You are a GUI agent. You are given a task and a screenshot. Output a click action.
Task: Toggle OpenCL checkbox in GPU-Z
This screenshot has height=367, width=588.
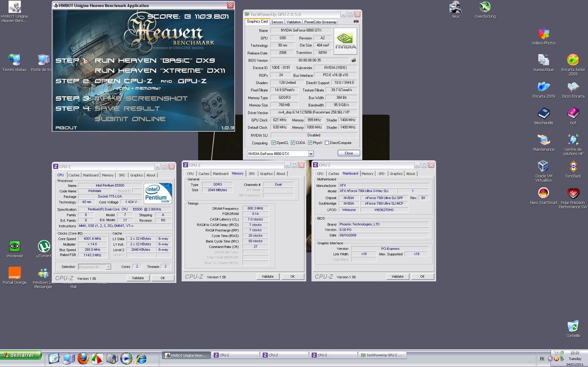[273, 143]
